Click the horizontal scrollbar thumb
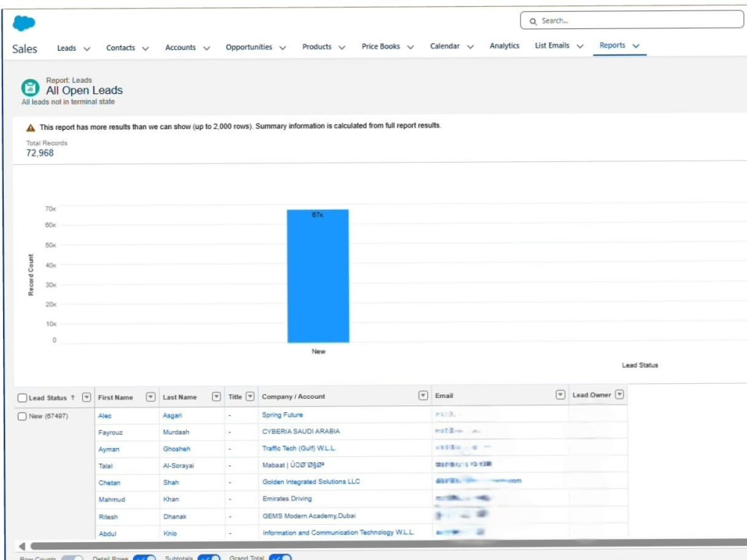Viewport: 747px width, 560px height. pyautogui.click(x=388, y=545)
